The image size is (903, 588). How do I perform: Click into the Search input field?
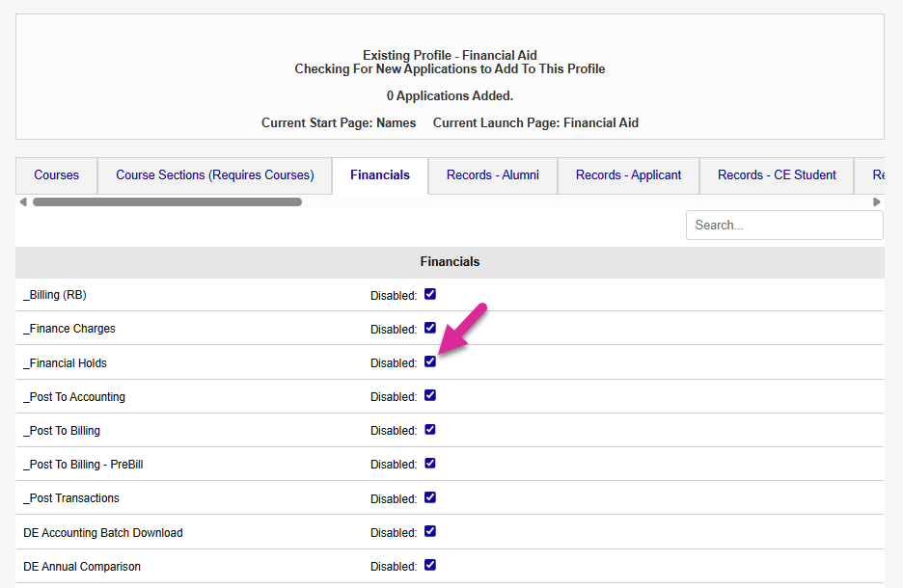tap(783, 225)
